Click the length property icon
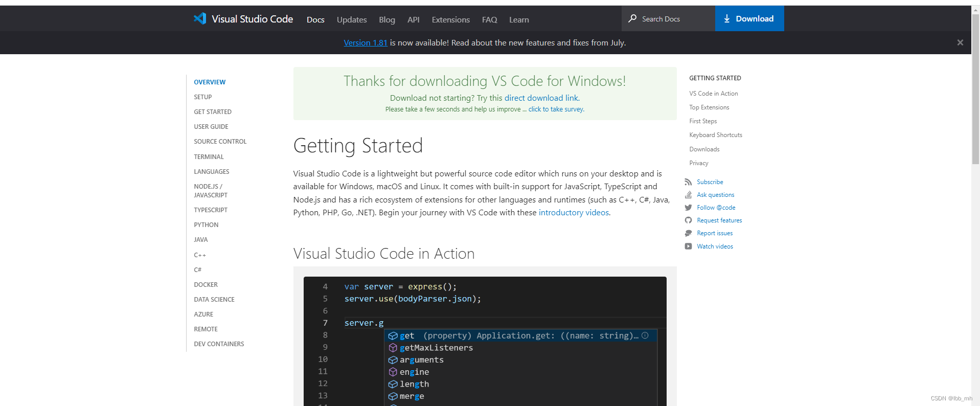 (x=393, y=384)
